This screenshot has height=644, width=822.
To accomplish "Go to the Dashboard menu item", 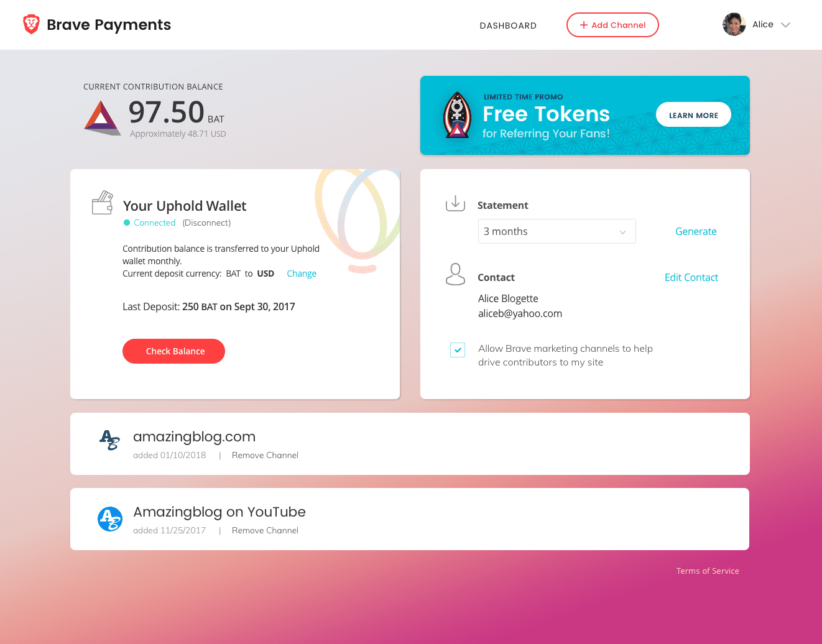I will pos(508,25).
